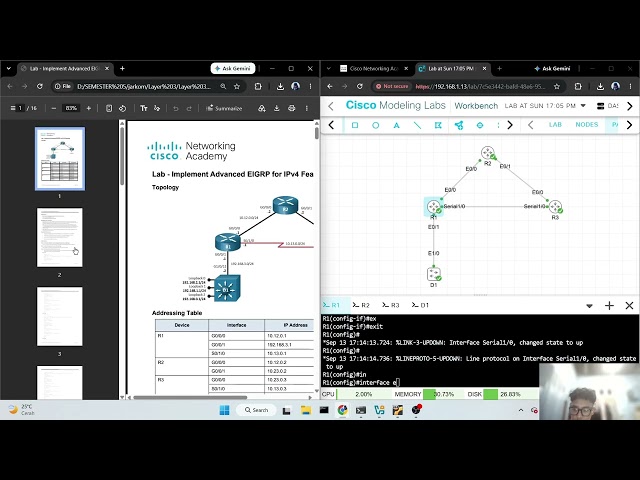The image size is (640, 480).
Task: Collapse CML header with left chevron
Action: (331, 106)
